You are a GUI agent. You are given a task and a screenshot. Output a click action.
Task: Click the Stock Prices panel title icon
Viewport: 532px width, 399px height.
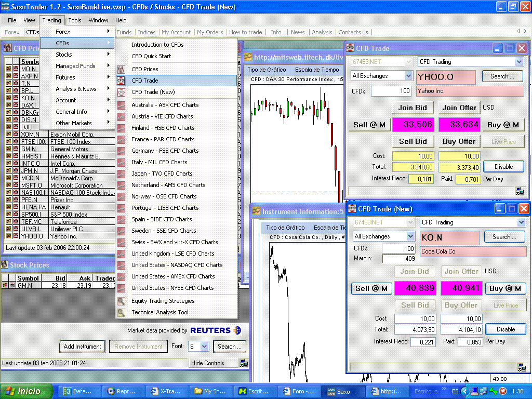click(4, 264)
